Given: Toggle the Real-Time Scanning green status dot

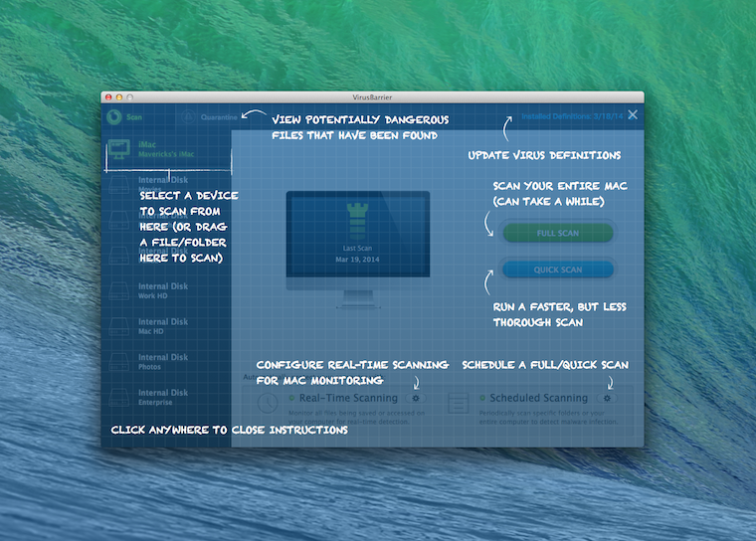Looking at the screenshot, I should 291,398.
